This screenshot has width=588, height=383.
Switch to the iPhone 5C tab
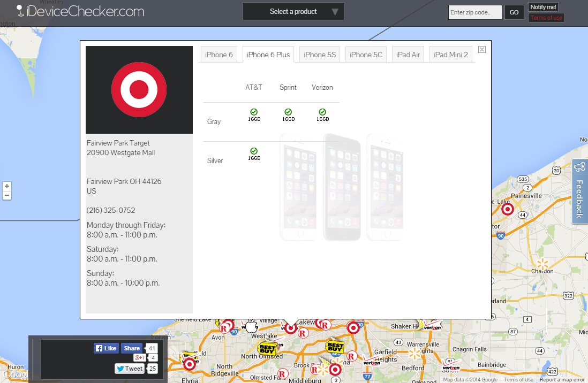(x=366, y=55)
